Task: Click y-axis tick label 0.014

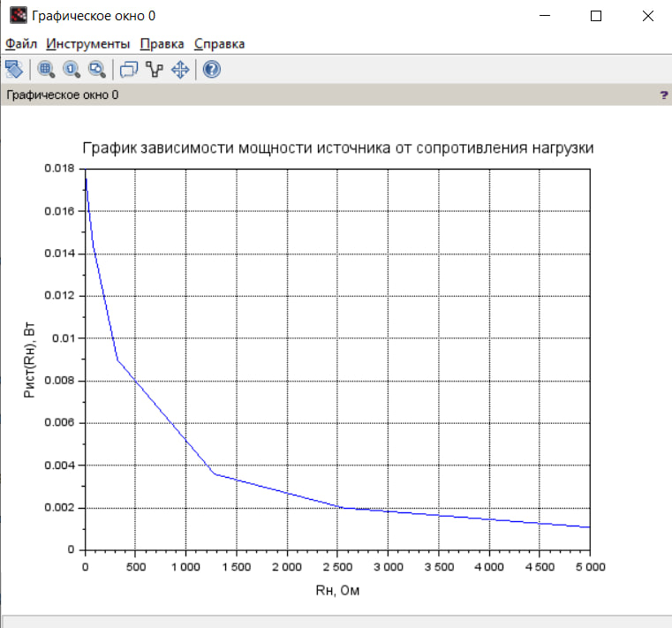Action: pos(59,253)
